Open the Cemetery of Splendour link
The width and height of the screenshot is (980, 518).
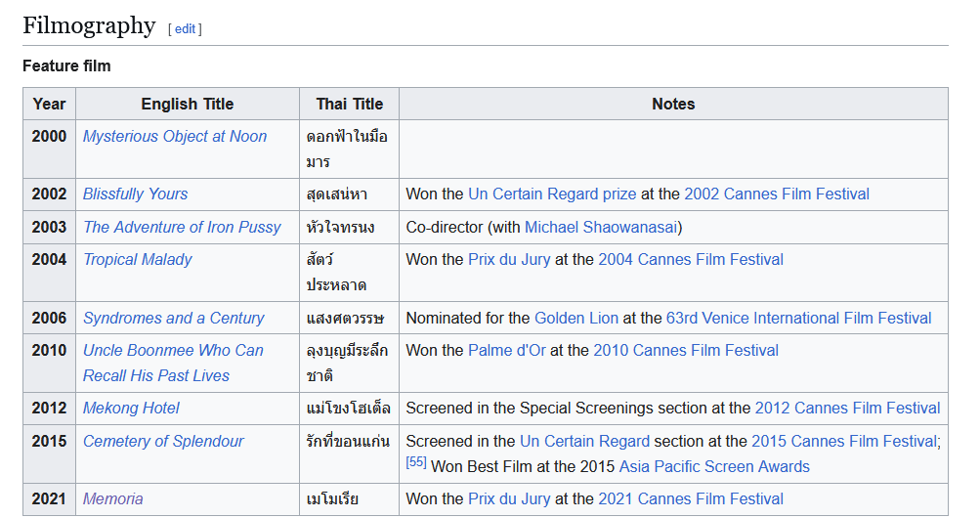163,441
